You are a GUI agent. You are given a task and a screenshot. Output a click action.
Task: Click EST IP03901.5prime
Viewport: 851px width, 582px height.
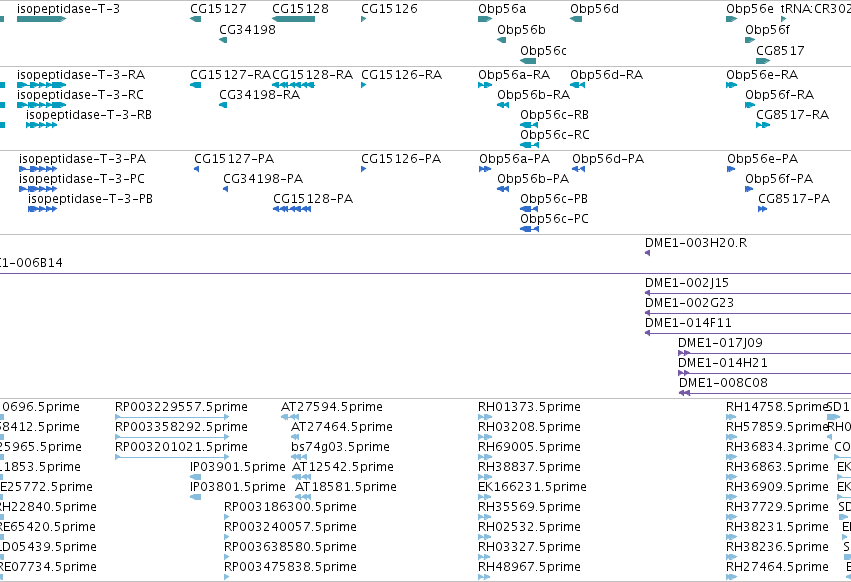(x=238, y=467)
